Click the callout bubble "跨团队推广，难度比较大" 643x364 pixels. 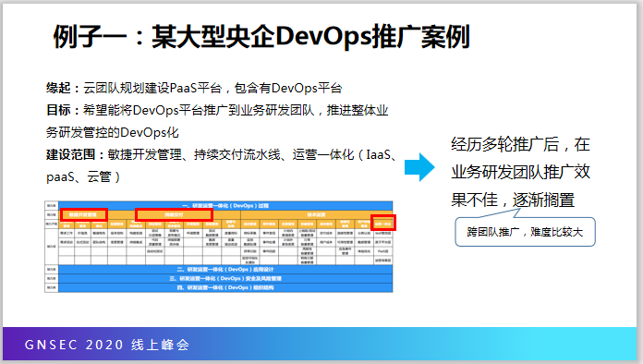[525, 232]
